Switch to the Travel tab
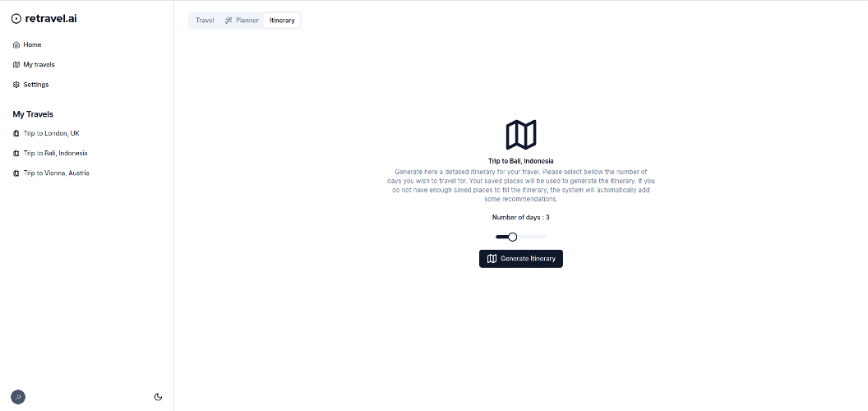868x411 pixels. pos(205,21)
